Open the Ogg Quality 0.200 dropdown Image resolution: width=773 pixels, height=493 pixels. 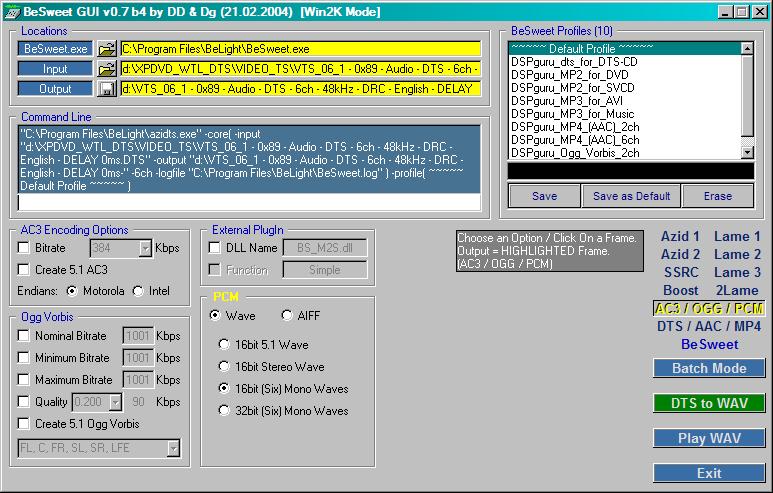(115, 402)
